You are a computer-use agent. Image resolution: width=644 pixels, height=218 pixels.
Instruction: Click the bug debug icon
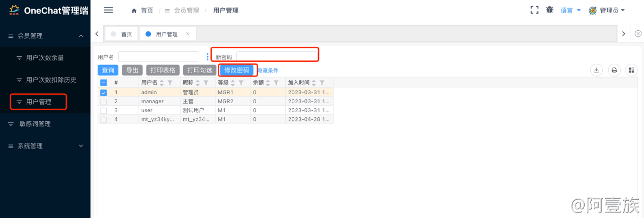click(x=549, y=10)
